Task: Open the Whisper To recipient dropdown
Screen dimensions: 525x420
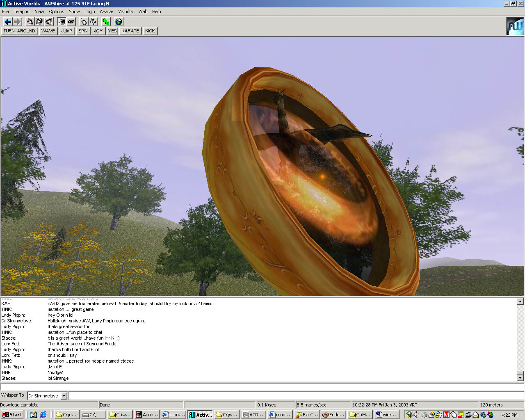Action: click(x=64, y=396)
